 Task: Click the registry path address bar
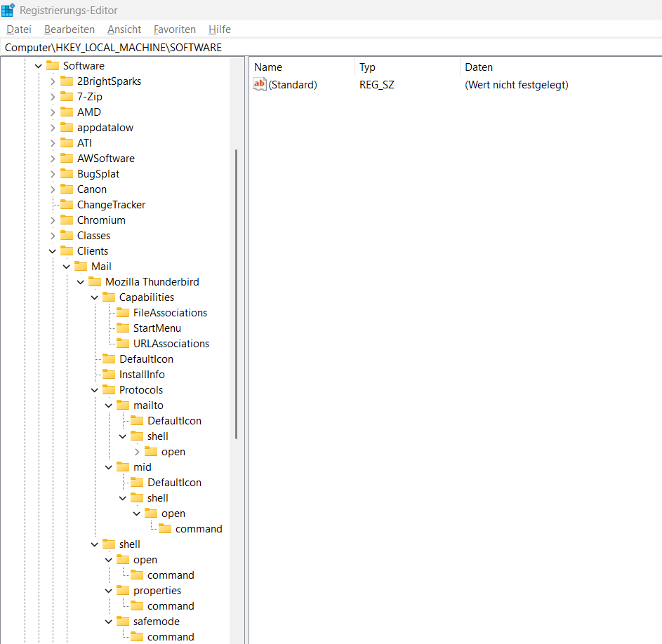point(331,47)
